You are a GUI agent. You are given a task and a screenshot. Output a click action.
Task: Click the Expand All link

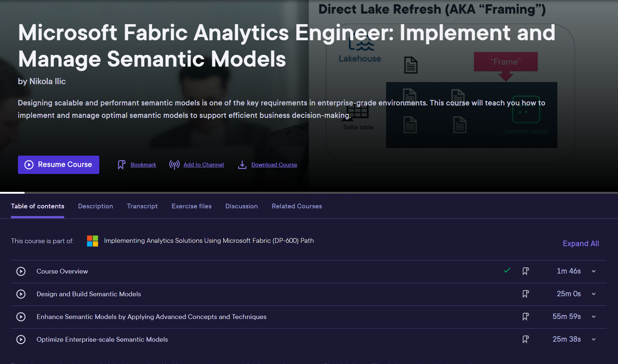click(581, 244)
